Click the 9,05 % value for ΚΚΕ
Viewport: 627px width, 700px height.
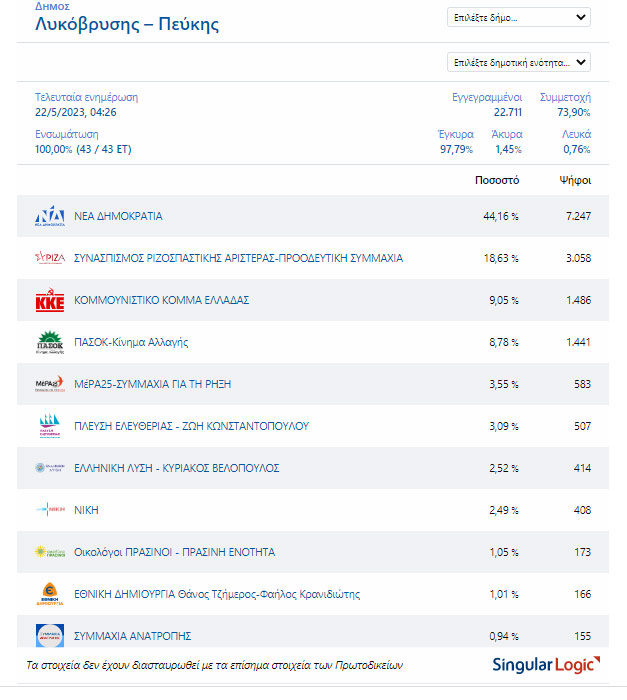[504, 300]
